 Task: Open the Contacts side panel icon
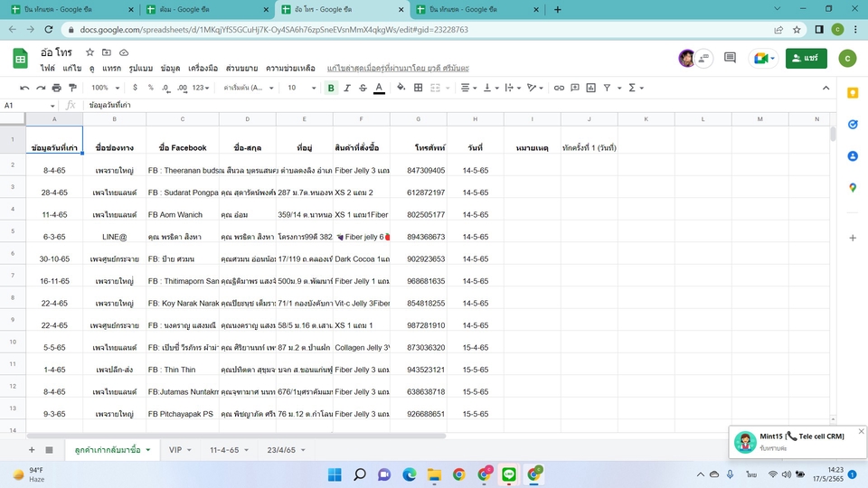(x=853, y=156)
